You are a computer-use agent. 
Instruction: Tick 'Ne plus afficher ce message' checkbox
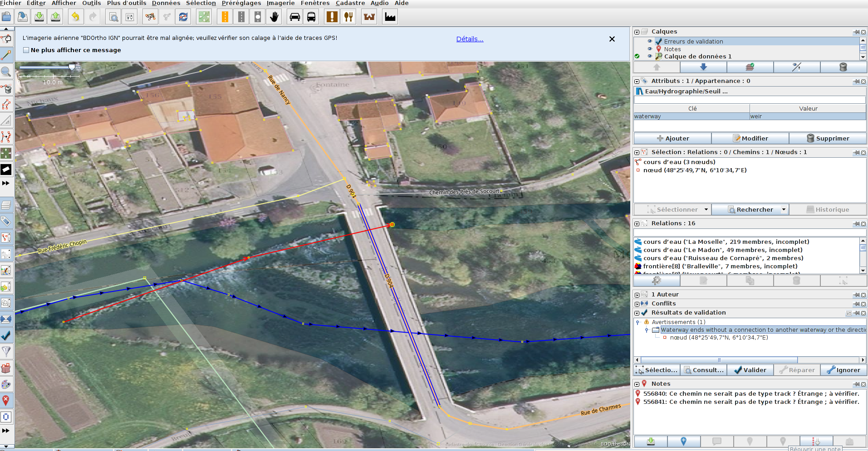click(26, 50)
